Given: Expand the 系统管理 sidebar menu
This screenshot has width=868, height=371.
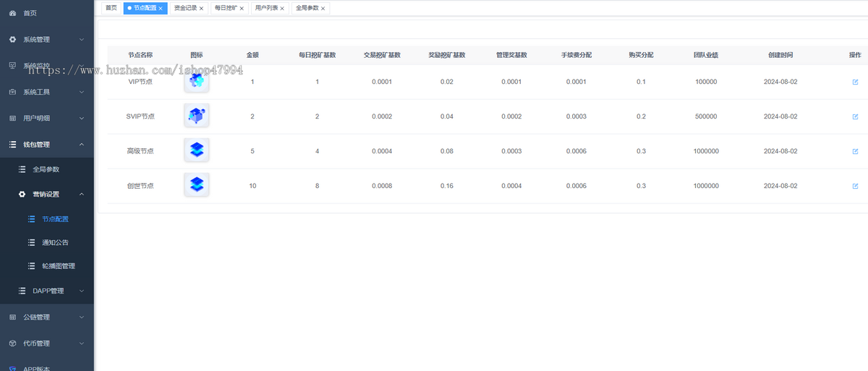Looking at the screenshot, I should tap(47, 39).
